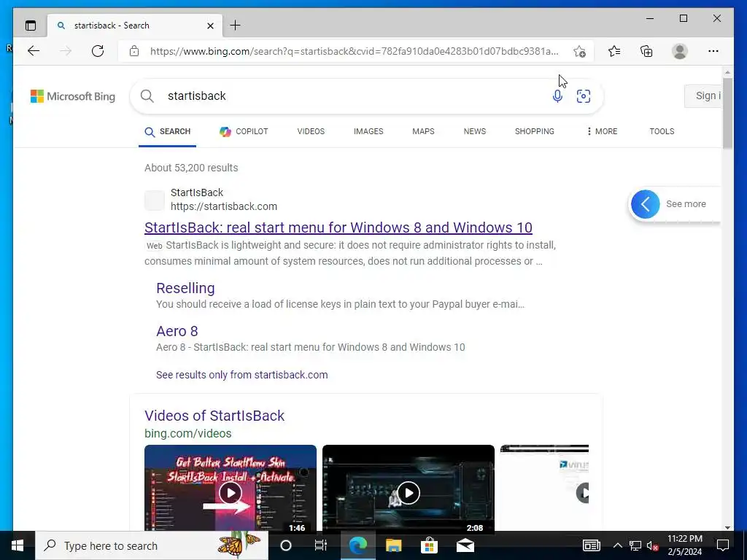Switch to the MAPS tab
This screenshot has height=560, width=747.
423,131
